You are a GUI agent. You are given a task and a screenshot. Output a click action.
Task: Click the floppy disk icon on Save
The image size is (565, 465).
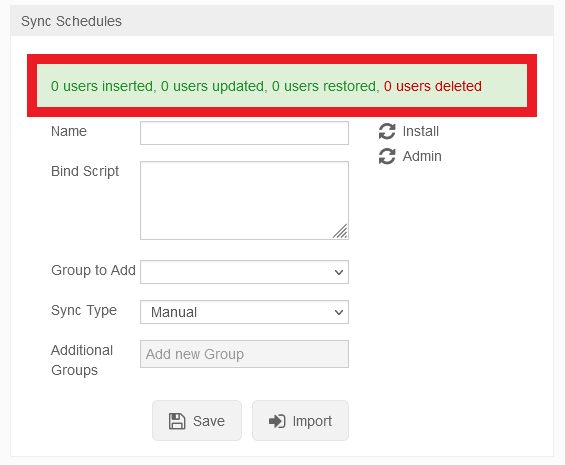tap(177, 421)
